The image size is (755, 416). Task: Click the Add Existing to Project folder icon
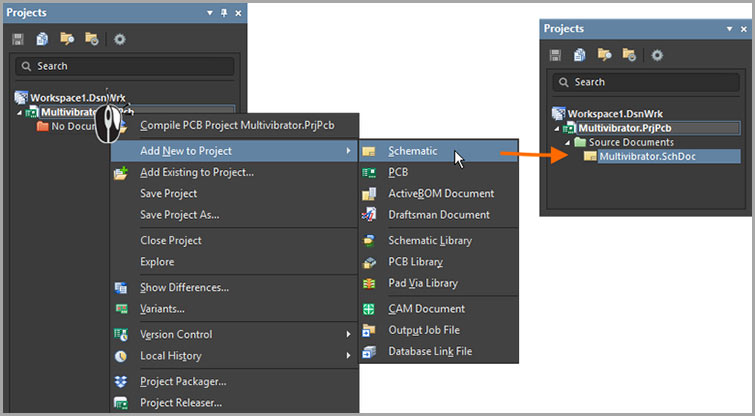(x=121, y=172)
